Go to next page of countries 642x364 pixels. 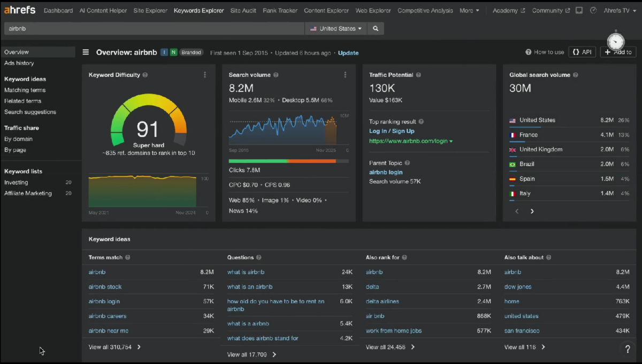pos(532,212)
